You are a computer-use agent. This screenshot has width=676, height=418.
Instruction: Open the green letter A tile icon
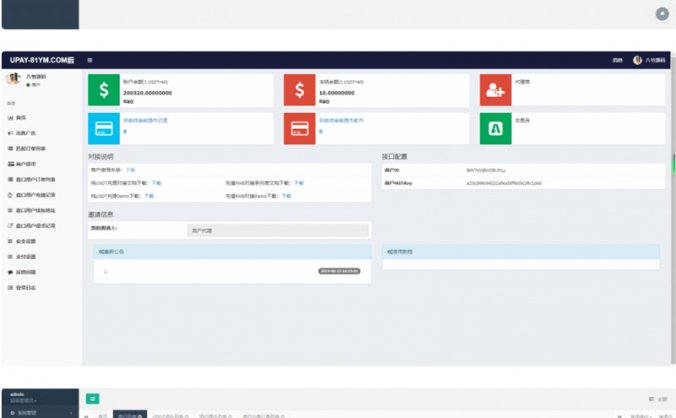pos(495,127)
